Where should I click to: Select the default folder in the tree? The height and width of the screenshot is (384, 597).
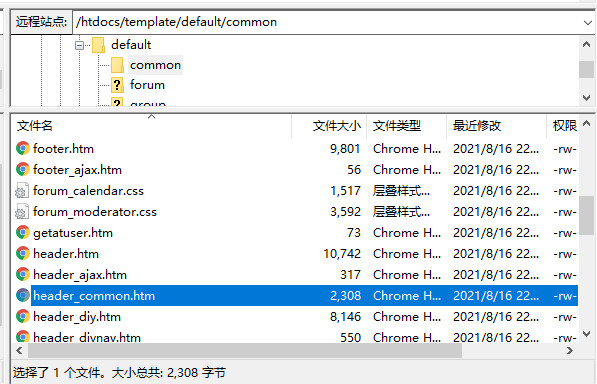click(x=131, y=45)
